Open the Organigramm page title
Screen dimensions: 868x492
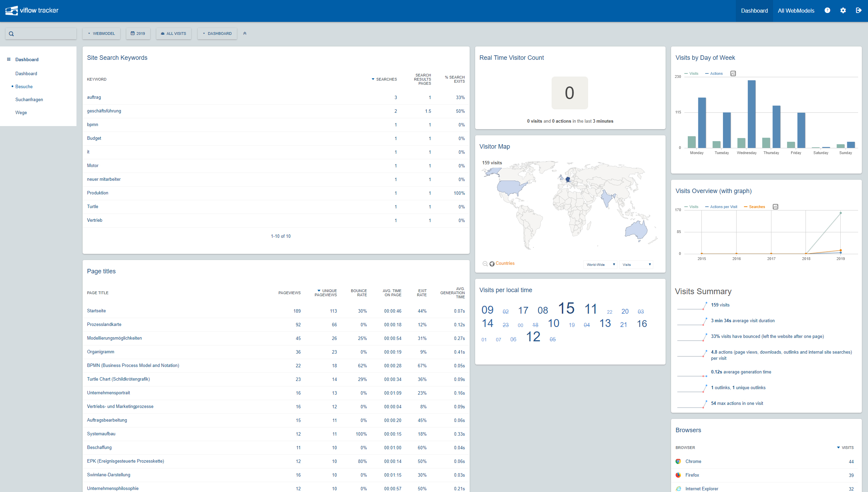tap(101, 352)
